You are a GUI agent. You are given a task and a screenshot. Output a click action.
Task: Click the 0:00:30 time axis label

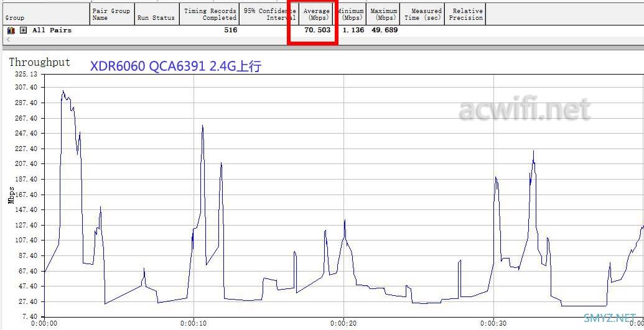tap(493, 323)
